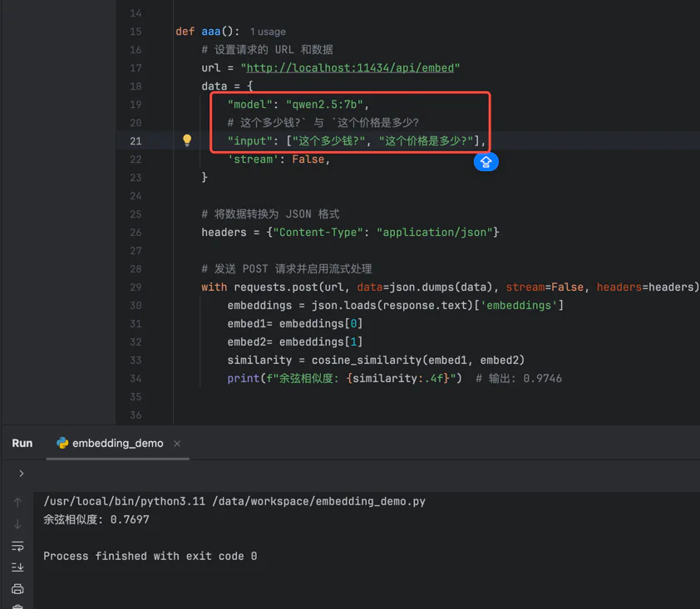Click the 'def' keyword on line 15

pos(185,32)
